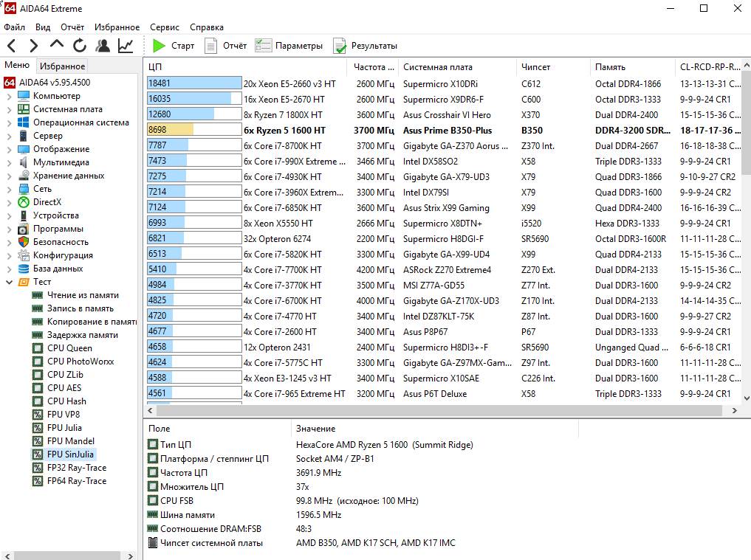This screenshot has height=560, width=751.
Task: Select the Конфигурация gear icon
Action: (24, 255)
